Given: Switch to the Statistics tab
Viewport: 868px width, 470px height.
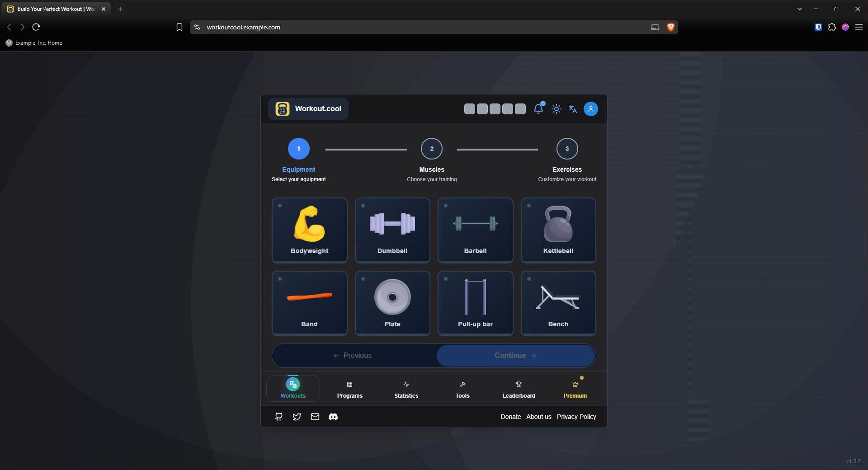Looking at the screenshot, I should click(406, 389).
